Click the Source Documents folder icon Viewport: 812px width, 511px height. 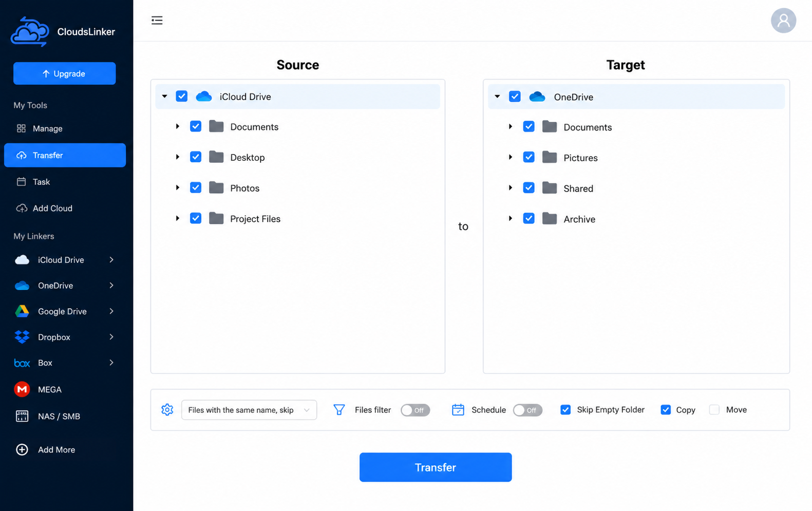(x=216, y=126)
